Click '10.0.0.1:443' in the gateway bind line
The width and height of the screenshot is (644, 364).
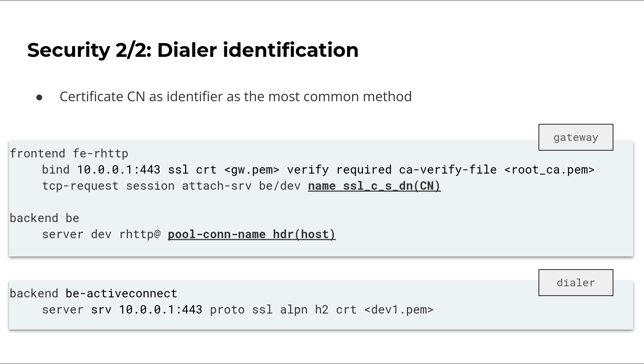click(118, 170)
